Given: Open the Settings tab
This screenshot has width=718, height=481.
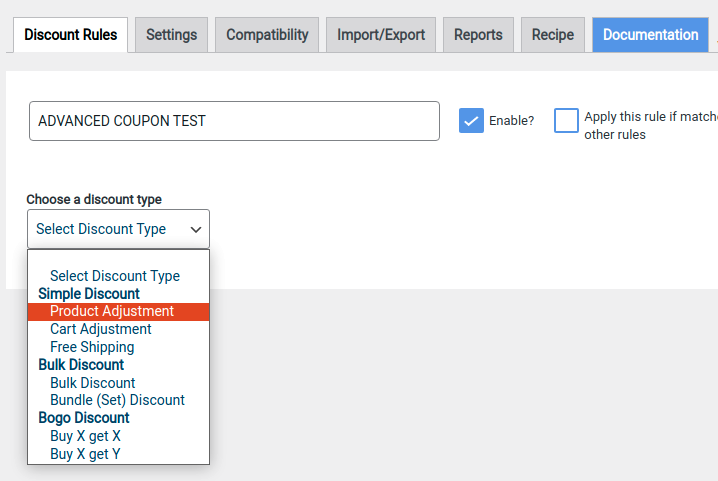Looking at the screenshot, I should coord(172,35).
